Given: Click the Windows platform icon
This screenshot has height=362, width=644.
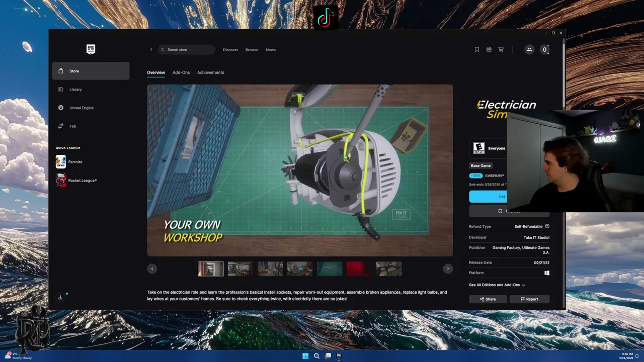Looking at the screenshot, I should click(547, 273).
